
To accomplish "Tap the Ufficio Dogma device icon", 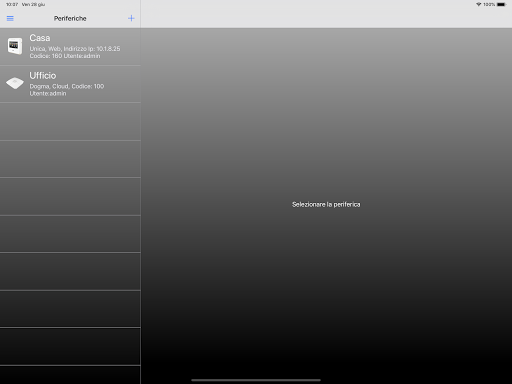I will click(15, 83).
